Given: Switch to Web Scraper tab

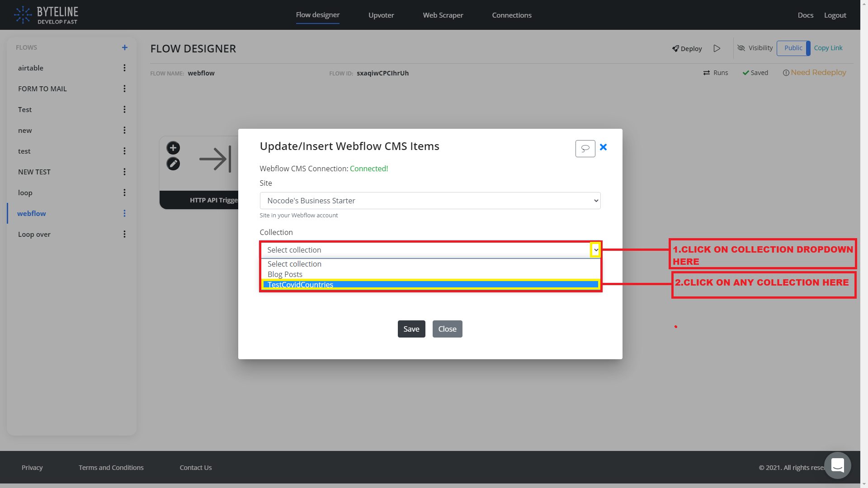Looking at the screenshot, I should coord(443,15).
